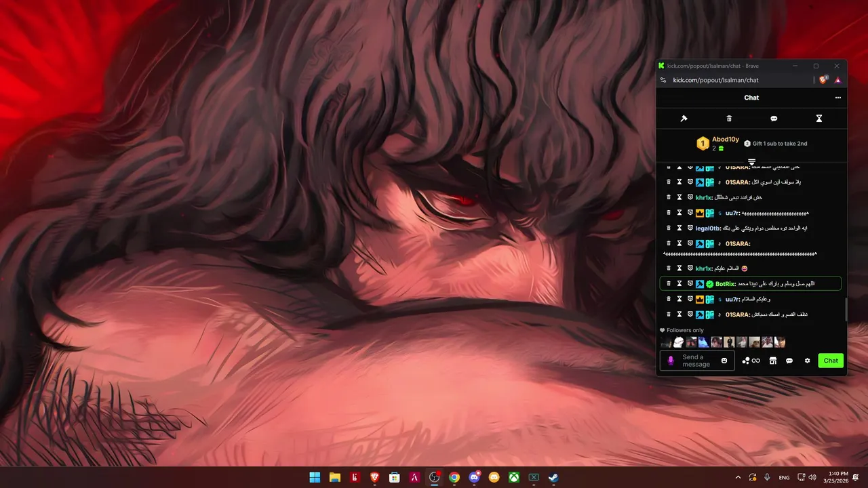Screen dimensions: 868x488
Task: Click the dots and infinity icon
Action: [x=751, y=361]
